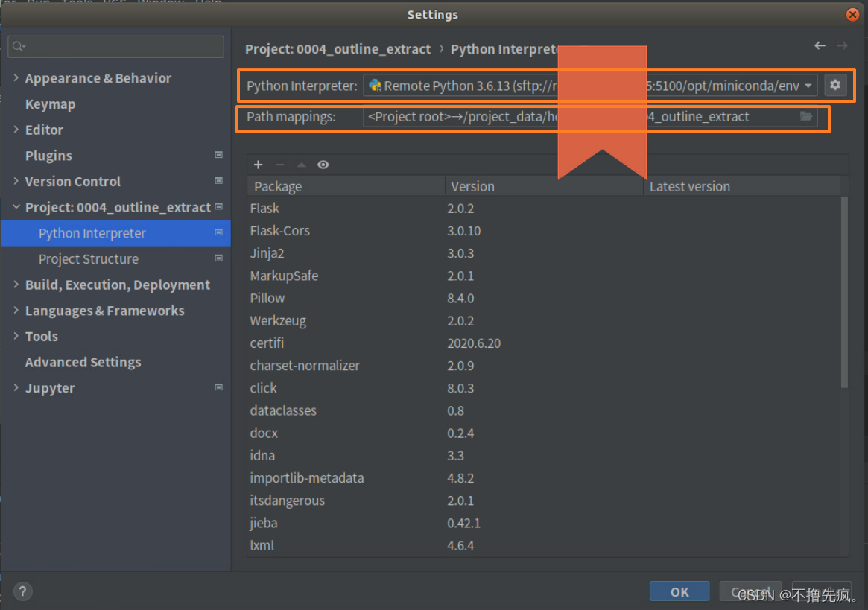
Task: Select Keymap in settings tree
Action: tap(51, 104)
